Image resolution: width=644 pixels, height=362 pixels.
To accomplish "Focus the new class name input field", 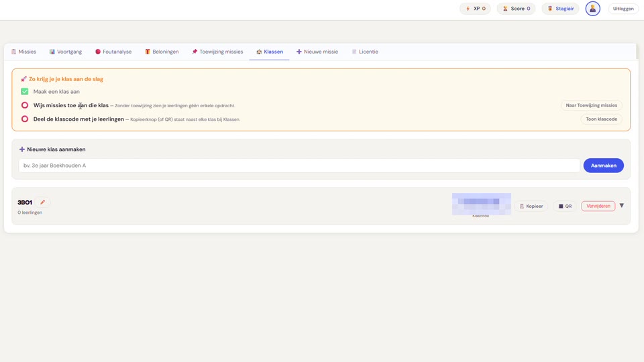I will point(299,166).
